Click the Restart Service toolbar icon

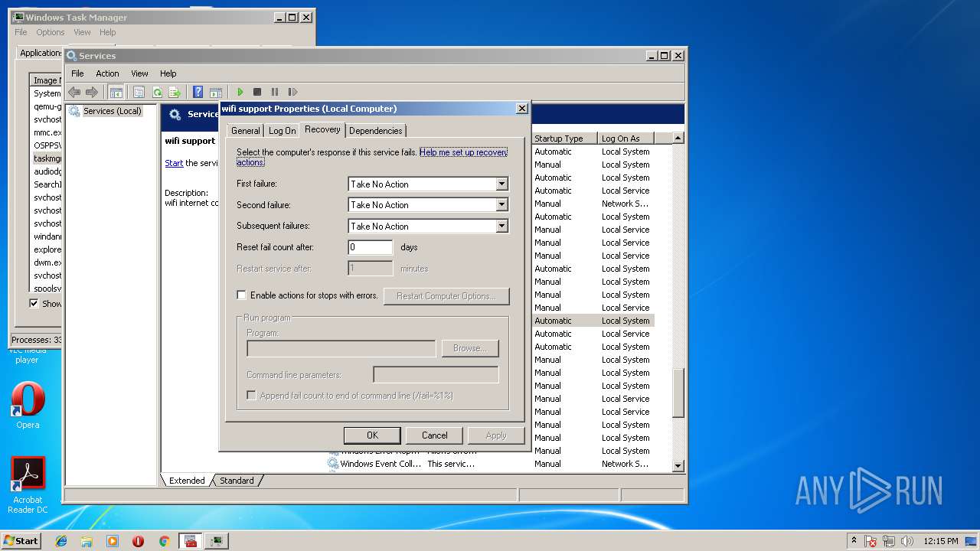[x=292, y=92]
